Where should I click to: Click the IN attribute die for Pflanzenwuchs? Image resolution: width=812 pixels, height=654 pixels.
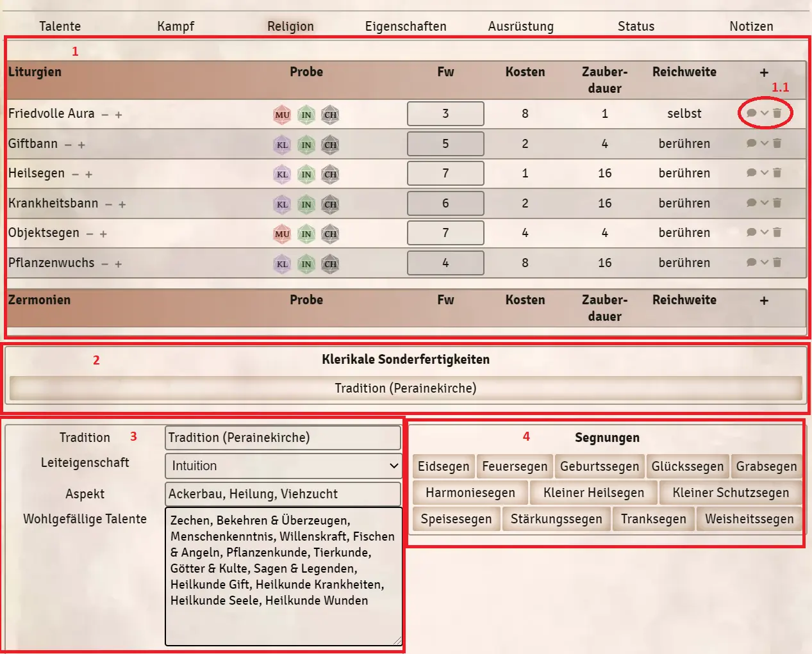pyautogui.click(x=306, y=264)
